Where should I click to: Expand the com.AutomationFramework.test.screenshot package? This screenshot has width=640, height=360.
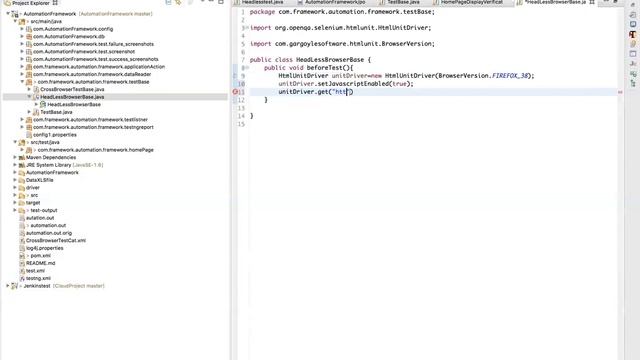(22, 51)
